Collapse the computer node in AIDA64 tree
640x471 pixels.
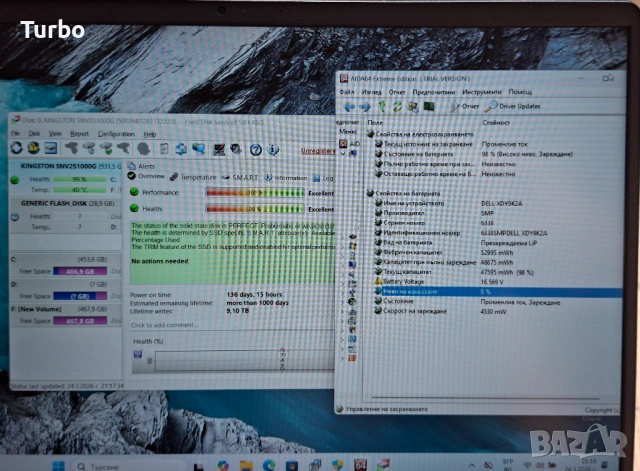tap(343, 153)
